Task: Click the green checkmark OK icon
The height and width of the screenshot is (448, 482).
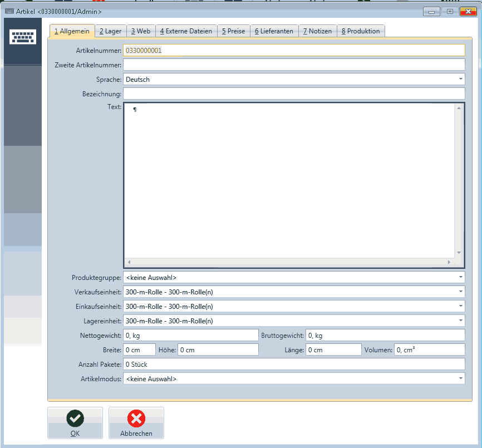Action: click(75, 418)
